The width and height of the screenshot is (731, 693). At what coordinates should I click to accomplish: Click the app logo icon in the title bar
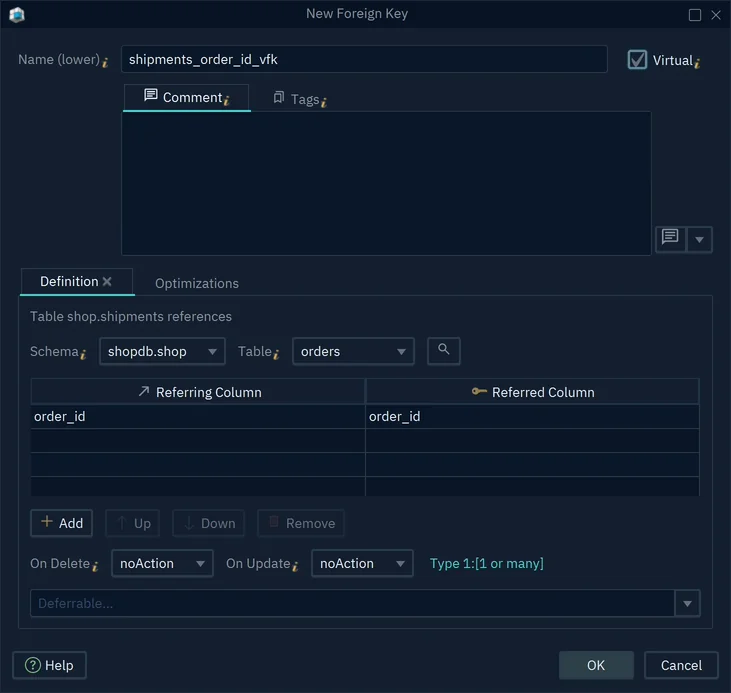click(x=17, y=14)
